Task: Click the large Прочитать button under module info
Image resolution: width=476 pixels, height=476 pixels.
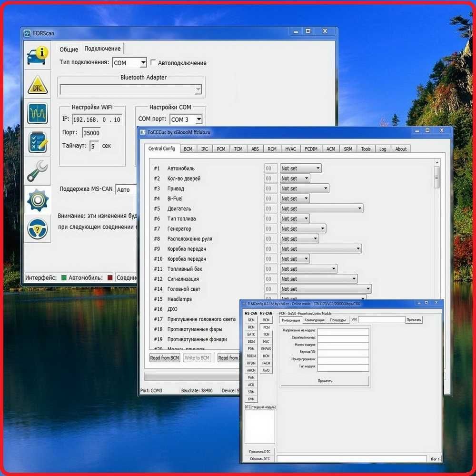Action: click(x=325, y=381)
